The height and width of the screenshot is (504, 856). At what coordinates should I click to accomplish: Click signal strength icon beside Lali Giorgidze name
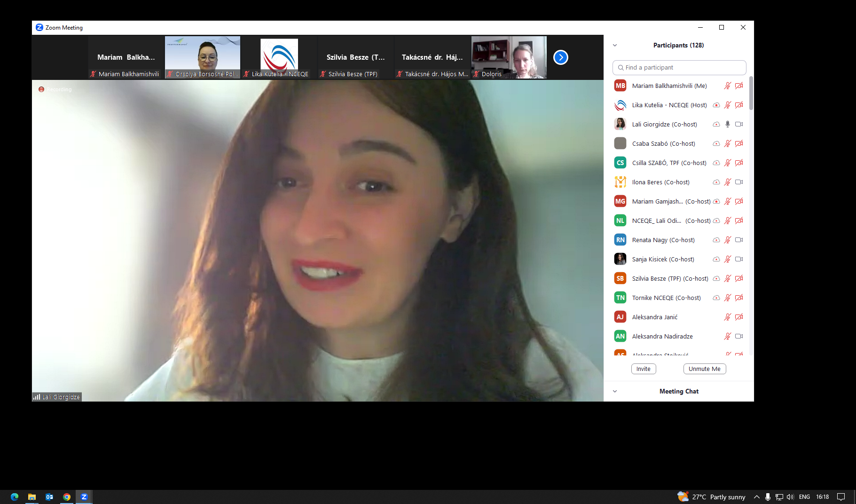tap(37, 397)
